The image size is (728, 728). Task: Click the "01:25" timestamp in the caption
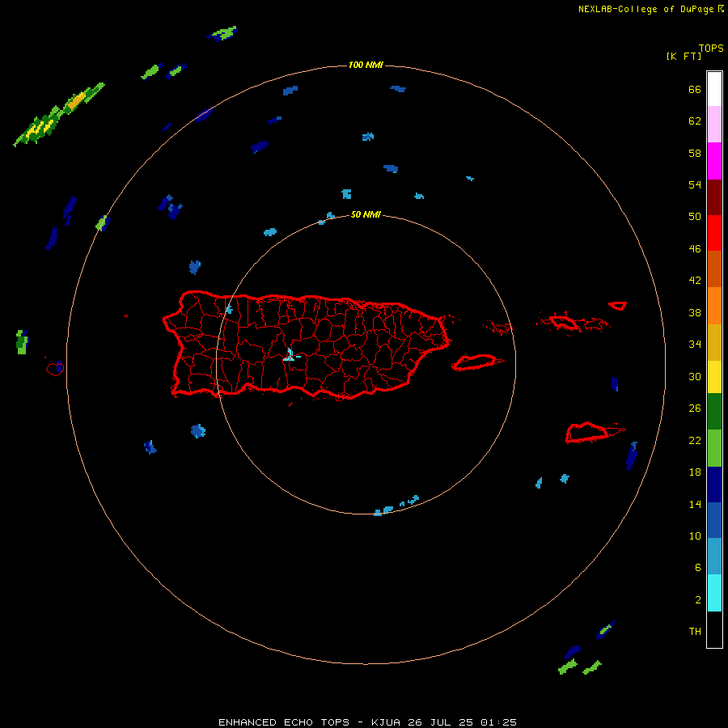[498, 722]
